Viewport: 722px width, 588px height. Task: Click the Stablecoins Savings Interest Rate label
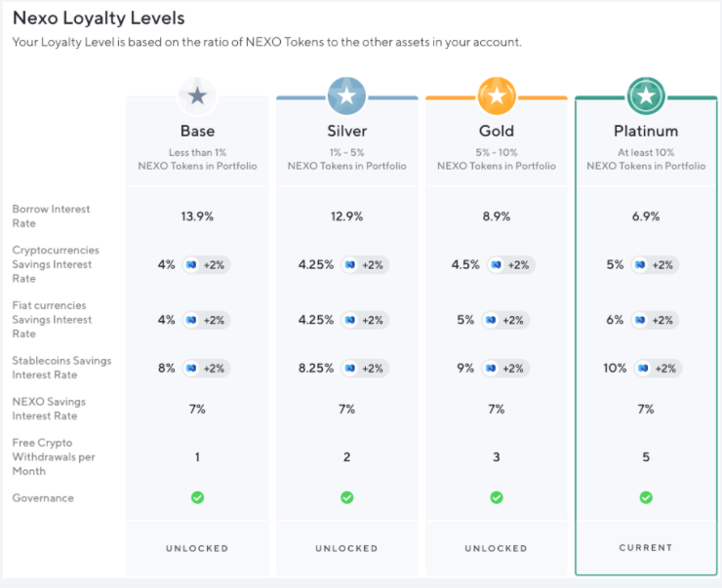pos(61,368)
